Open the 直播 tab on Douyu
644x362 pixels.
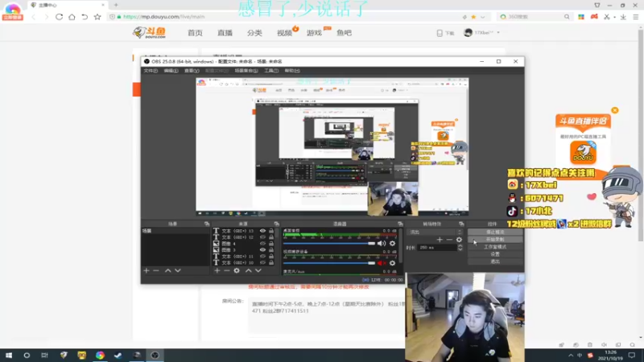225,33
